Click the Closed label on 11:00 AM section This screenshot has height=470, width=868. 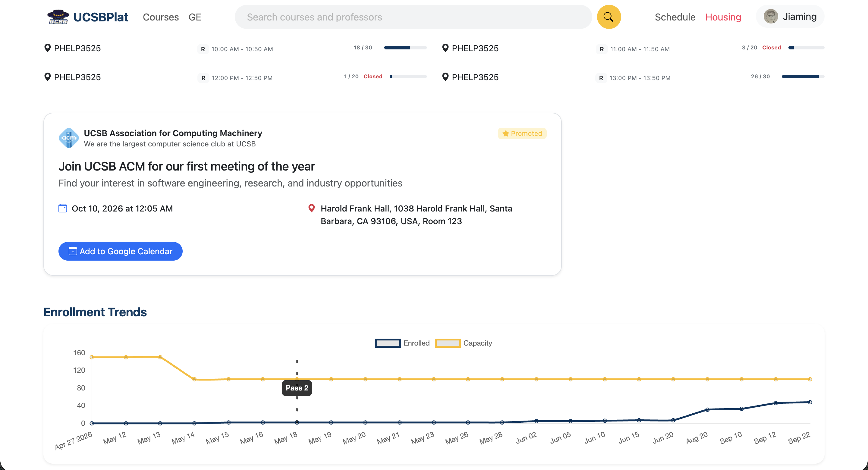771,48
